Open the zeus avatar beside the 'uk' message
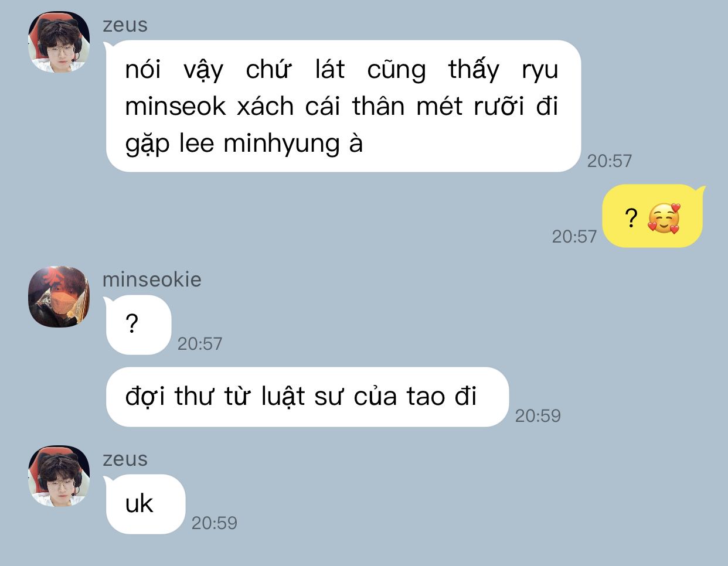This screenshot has width=728, height=566. (x=59, y=476)
